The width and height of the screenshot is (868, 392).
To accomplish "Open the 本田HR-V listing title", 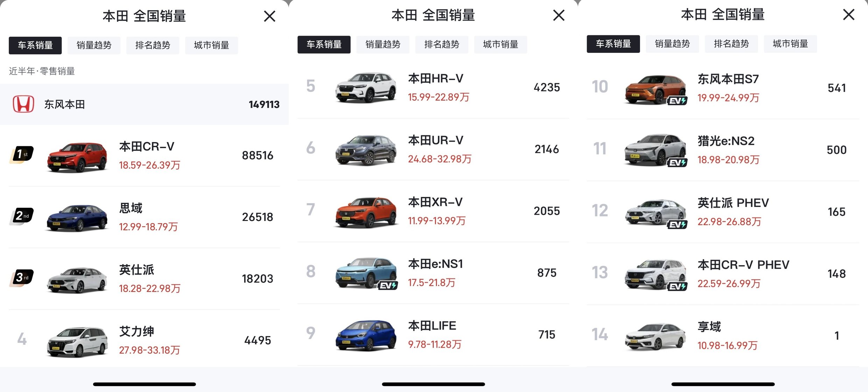I will click(x=436, y=78).
